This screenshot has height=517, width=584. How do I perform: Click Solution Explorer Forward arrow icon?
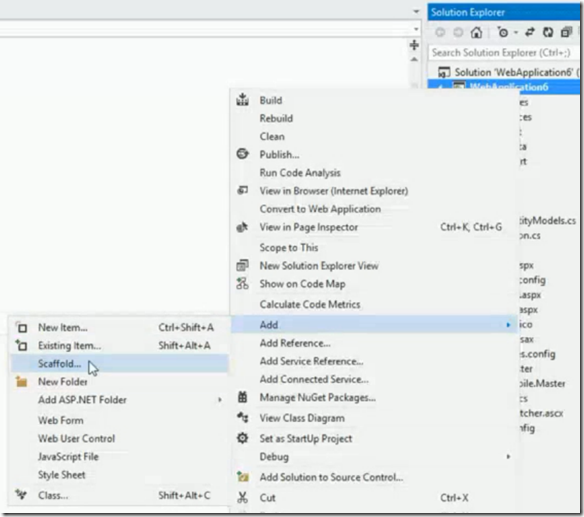458,32
